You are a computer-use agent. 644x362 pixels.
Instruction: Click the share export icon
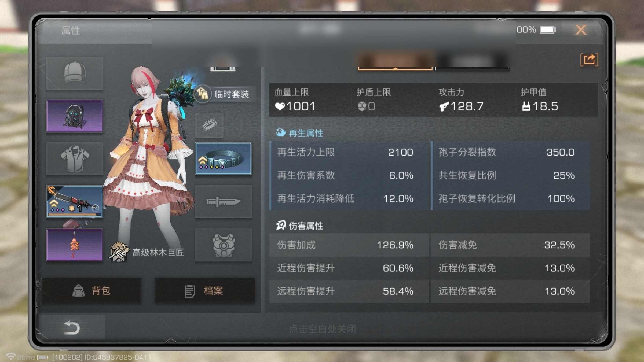click(x=589, y=60)
